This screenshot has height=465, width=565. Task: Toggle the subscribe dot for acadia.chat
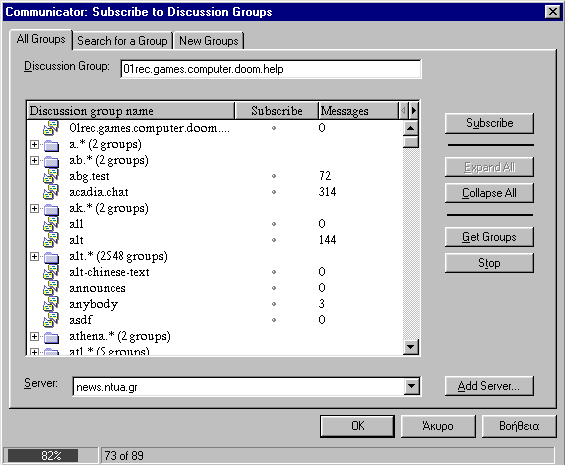pyautogui.click(x=274, y=192)
